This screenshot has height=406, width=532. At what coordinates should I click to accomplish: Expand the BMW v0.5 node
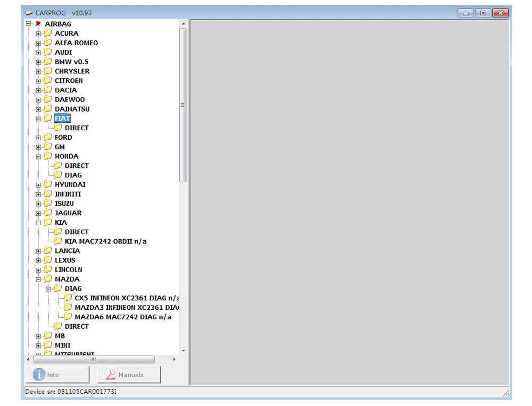click(x=38, y=62)
